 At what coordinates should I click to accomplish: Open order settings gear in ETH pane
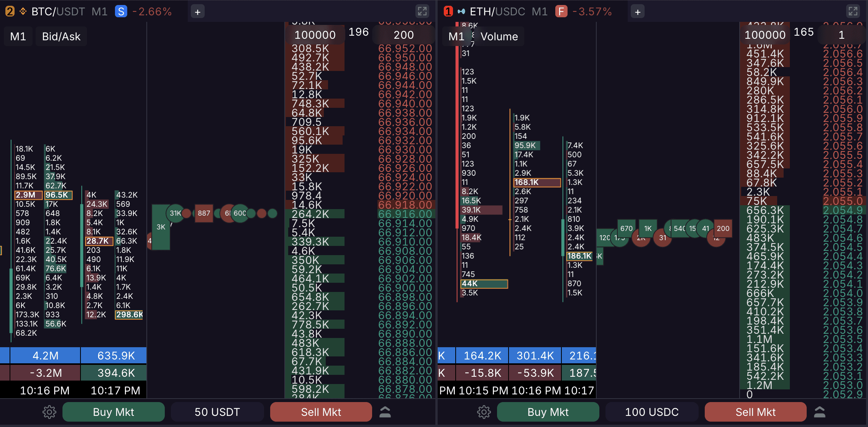point(484,412)
